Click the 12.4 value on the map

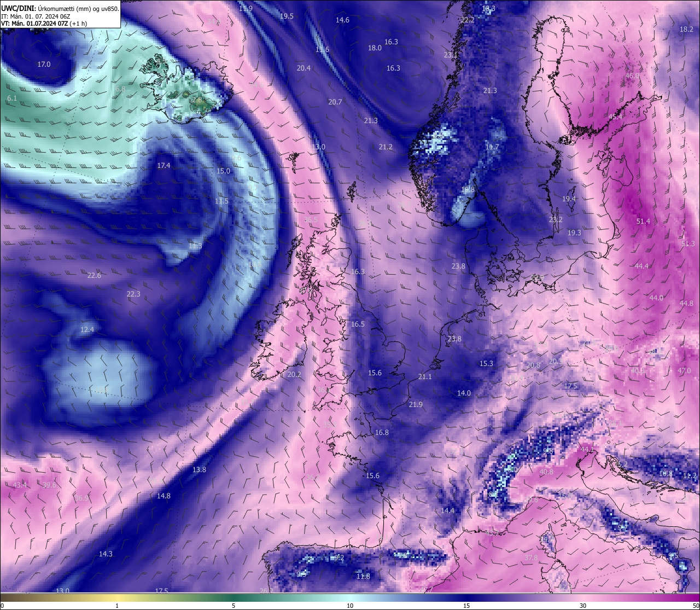click(87, 330)
